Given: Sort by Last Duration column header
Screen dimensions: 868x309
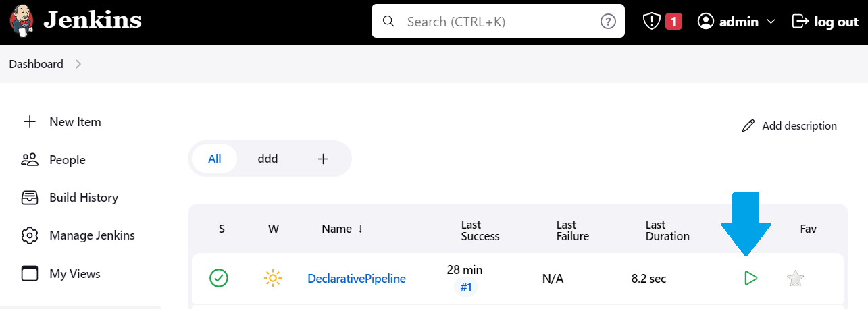Looking at the screenshot, I should pyautogui.click(x=667, y=230).
